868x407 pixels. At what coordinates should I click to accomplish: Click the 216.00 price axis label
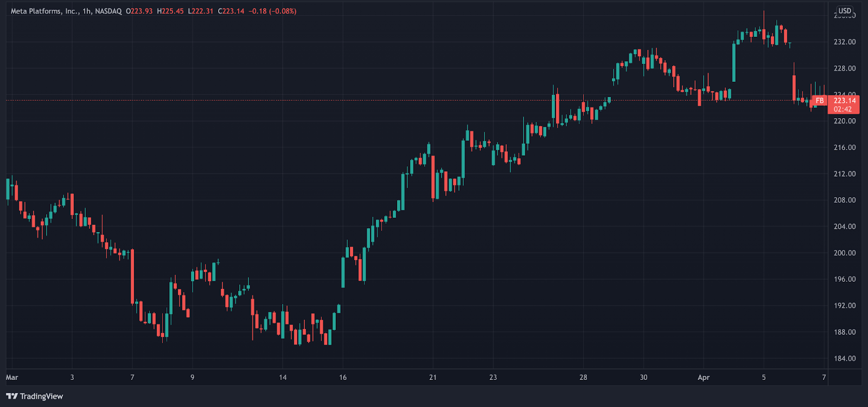pyautogui.click(x=845, y=147)
